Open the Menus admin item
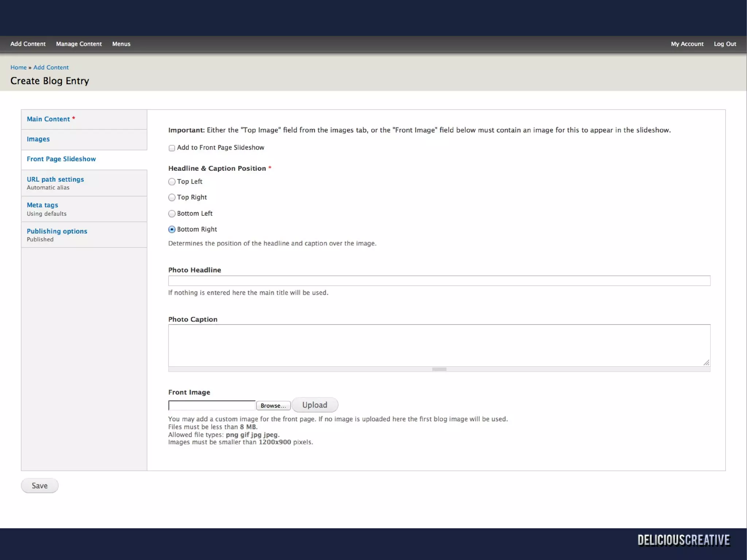Viewport: 747px width, 560px height. click(121, 44)
